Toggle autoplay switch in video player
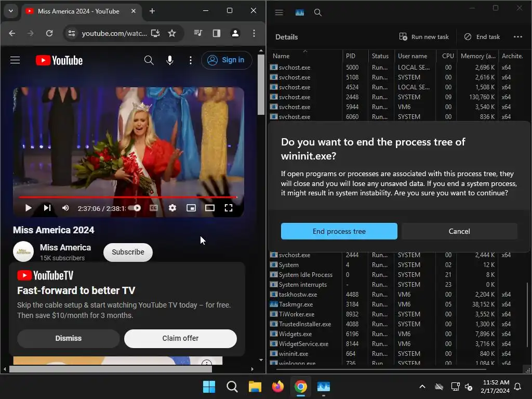The width and height of the screenshot is (532, 399). [135, 208]
